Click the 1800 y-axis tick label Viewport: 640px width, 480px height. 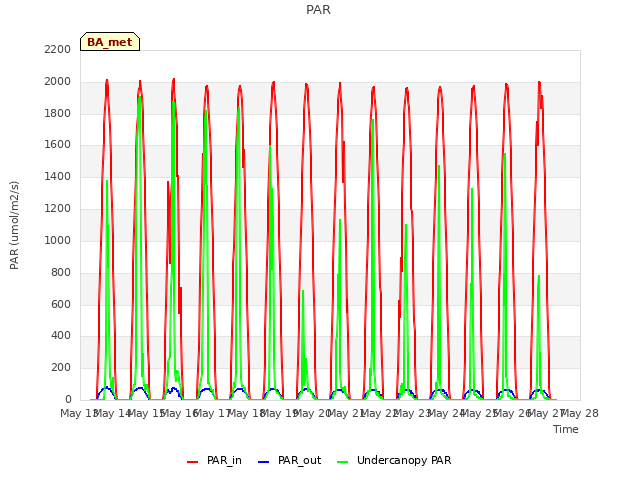click(x=58, y=113)
